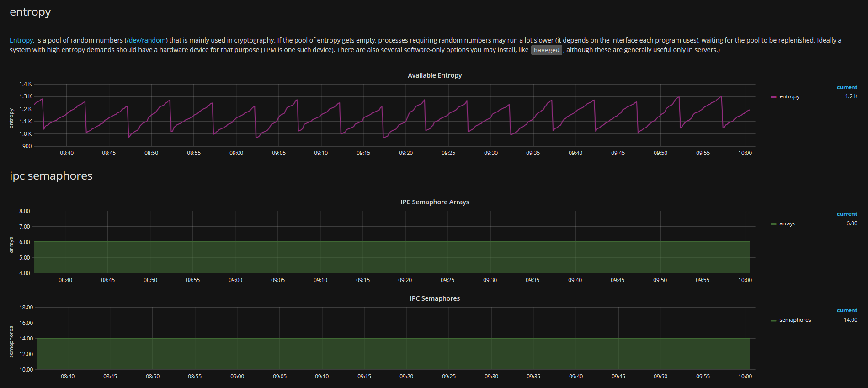Screen dimensions: 868x388
Task: Click the IPC Semaphore Arrays chart title
Action: (x=435, y=202)
